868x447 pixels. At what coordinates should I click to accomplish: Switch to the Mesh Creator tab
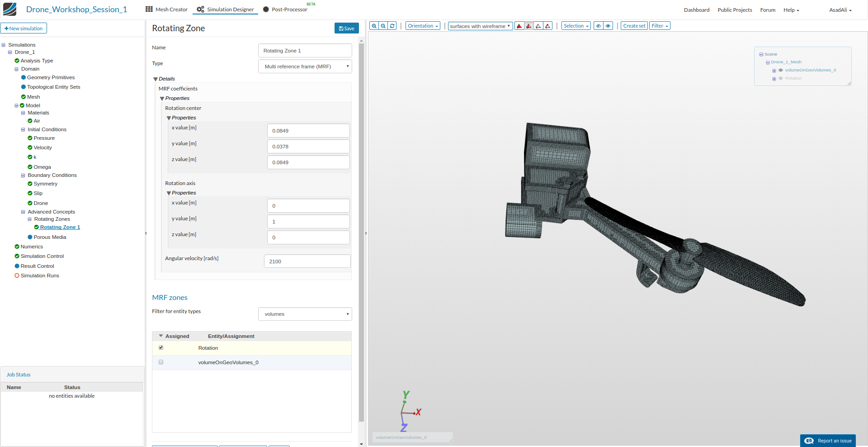click(166, 10)
